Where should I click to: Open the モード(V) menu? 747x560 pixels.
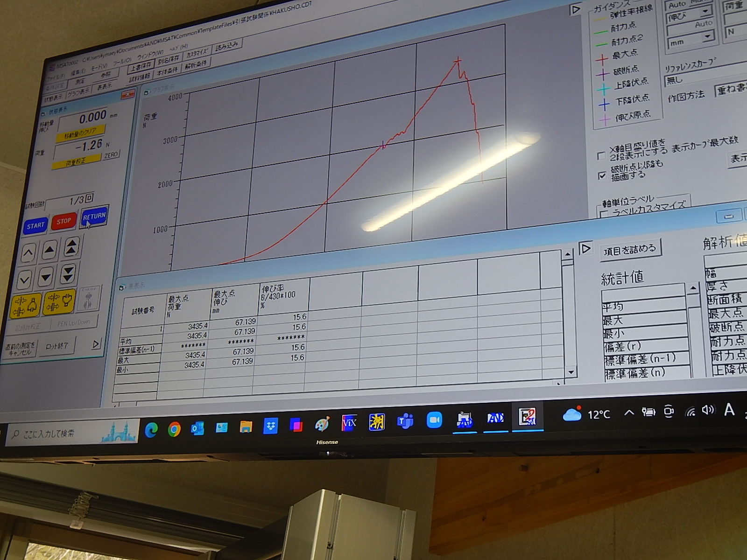[99, 67]
